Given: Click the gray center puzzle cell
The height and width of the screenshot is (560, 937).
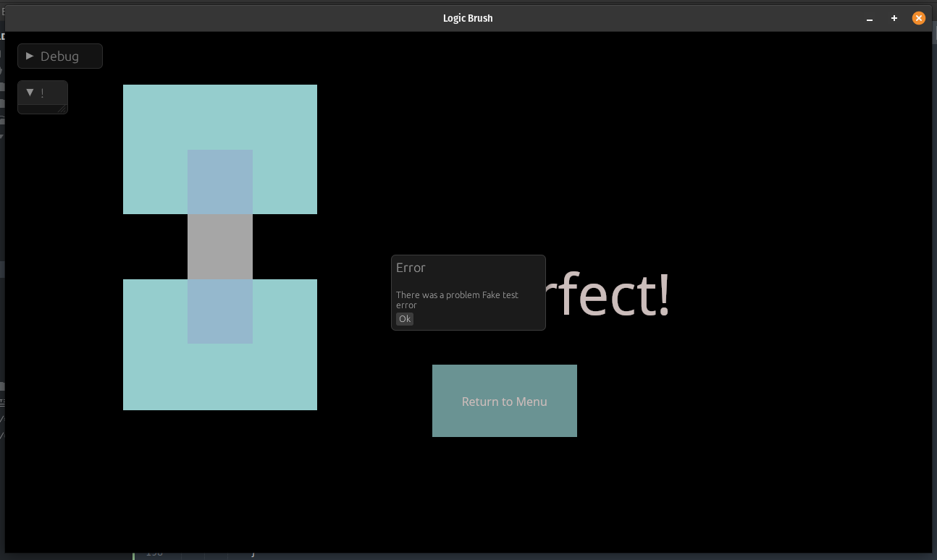Looking at the screenshot, I should (x=220, y=247).
